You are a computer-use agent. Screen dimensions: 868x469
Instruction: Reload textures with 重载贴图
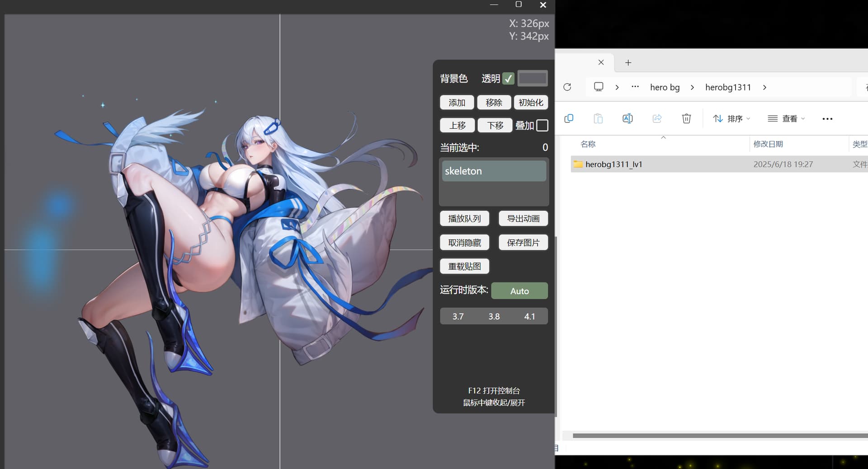(x=464, y=267)
